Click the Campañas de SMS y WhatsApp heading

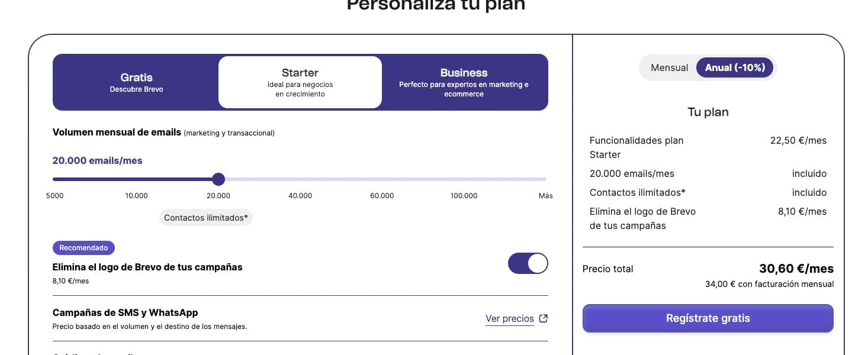click(125, 312)
